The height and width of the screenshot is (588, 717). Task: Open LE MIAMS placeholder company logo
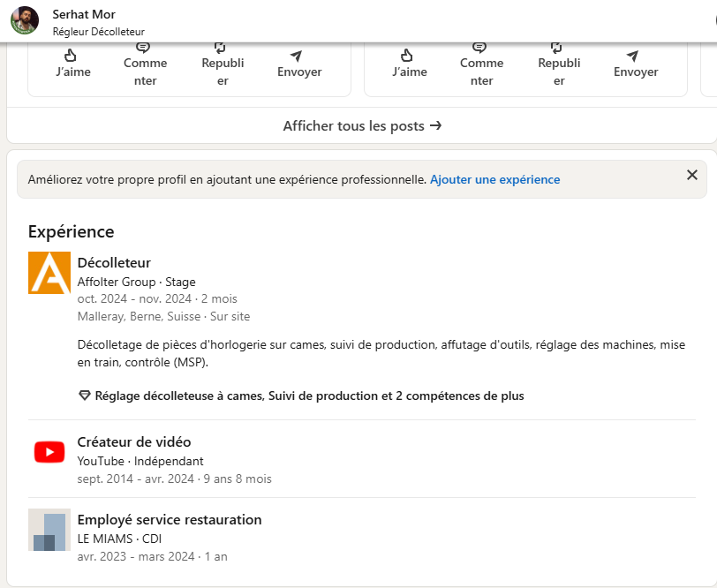[49, 530]
